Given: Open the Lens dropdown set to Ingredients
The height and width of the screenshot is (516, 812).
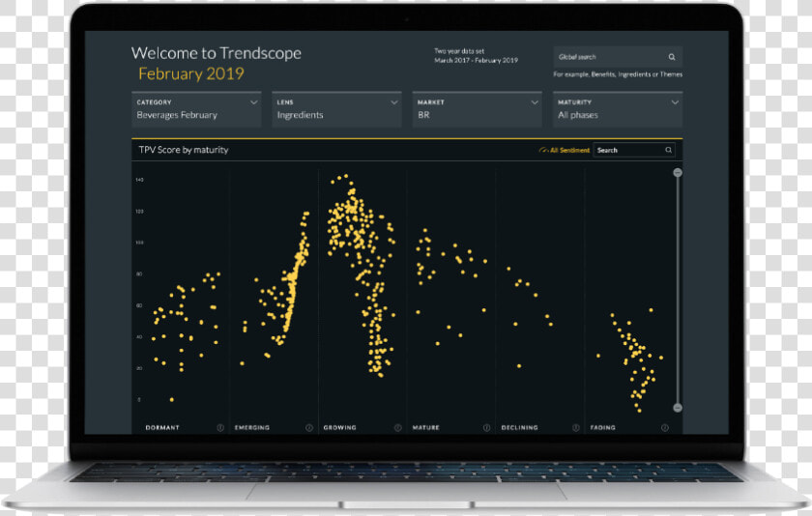Looking at the screenshot, I should click(x=337, y=110).
